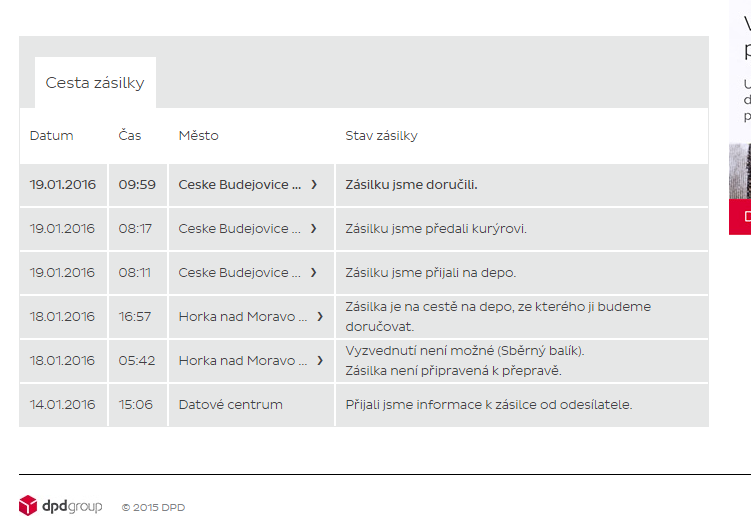Click the Město column header
This screenshot has width=751, height=526.
tap(198, 136)
